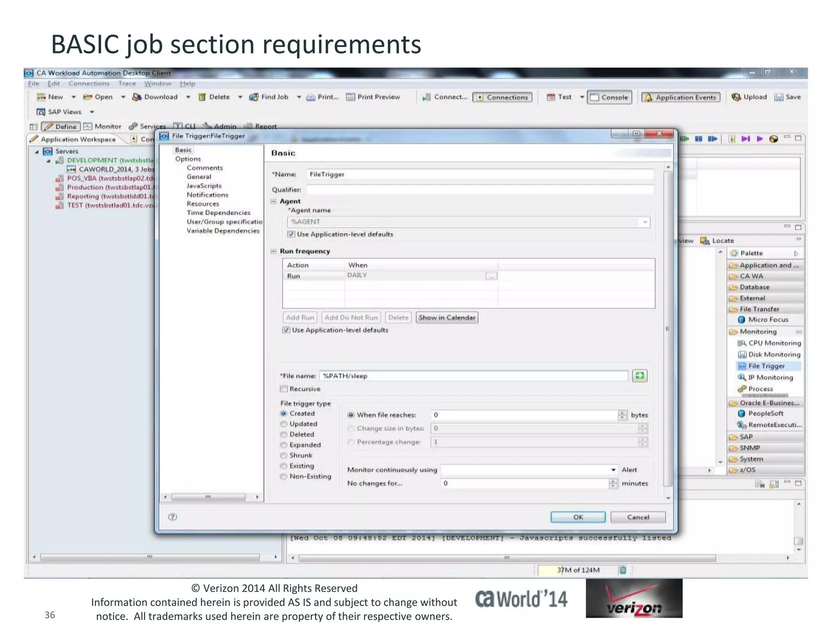840x630 pixels.
Task: Enable the Recursive checkbox
Action: pyautogui.click(x=284, y=389)
